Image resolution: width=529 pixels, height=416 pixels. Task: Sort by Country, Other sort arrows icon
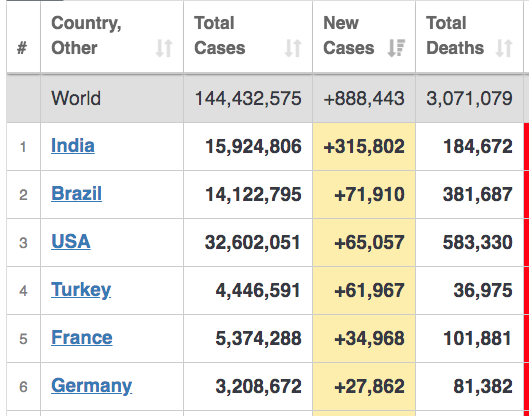(164, 48)
